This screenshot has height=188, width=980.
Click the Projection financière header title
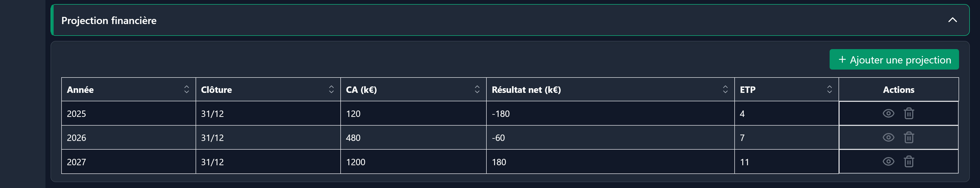109,21
